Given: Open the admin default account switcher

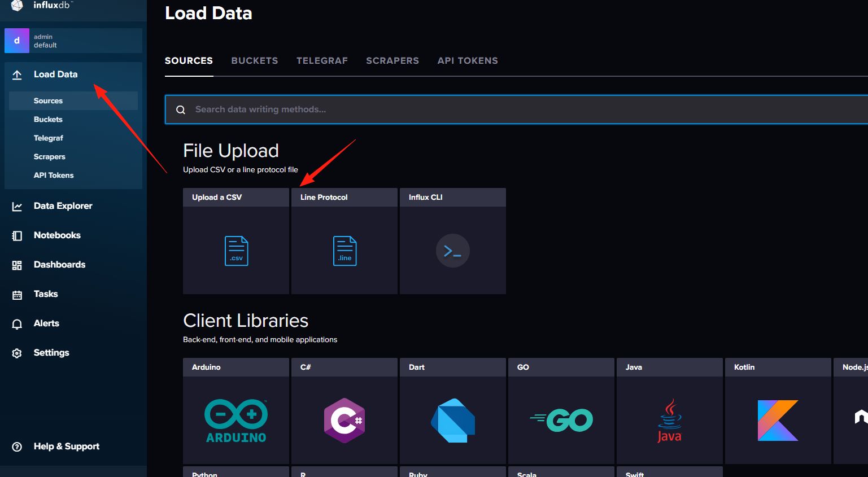Looking at the screenshot, I should [73, 41].
